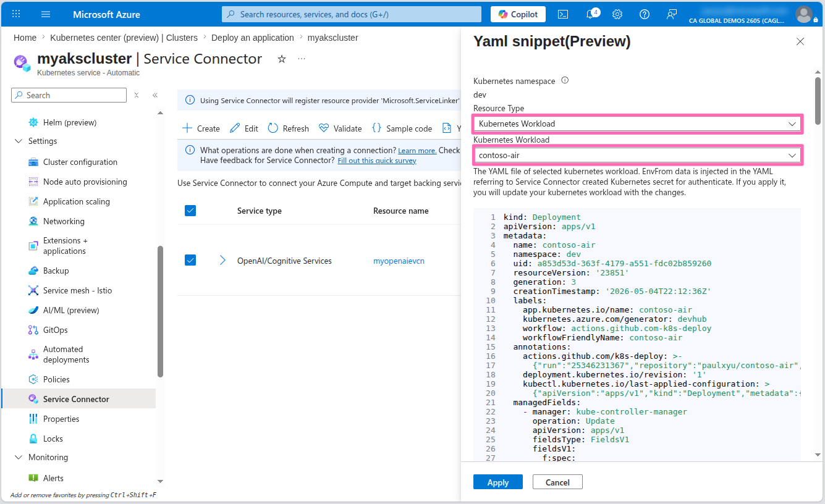Open the hamburger portal menu

[x=46, y=14]
